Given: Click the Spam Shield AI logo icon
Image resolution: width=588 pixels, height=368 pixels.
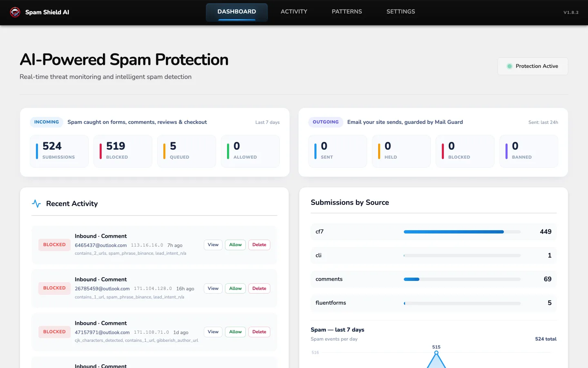Looking at the screenshot, I should point(15,12).
